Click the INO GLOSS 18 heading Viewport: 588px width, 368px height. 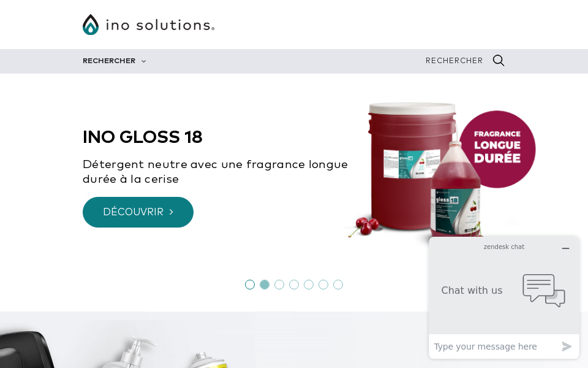click(x=143, y=137)
